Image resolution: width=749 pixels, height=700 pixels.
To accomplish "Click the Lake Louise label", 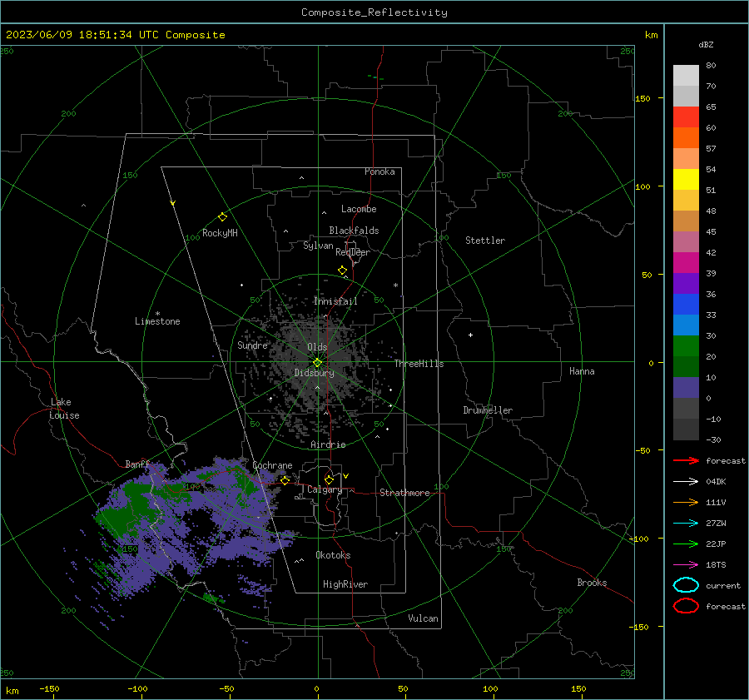I will [64, 409].
